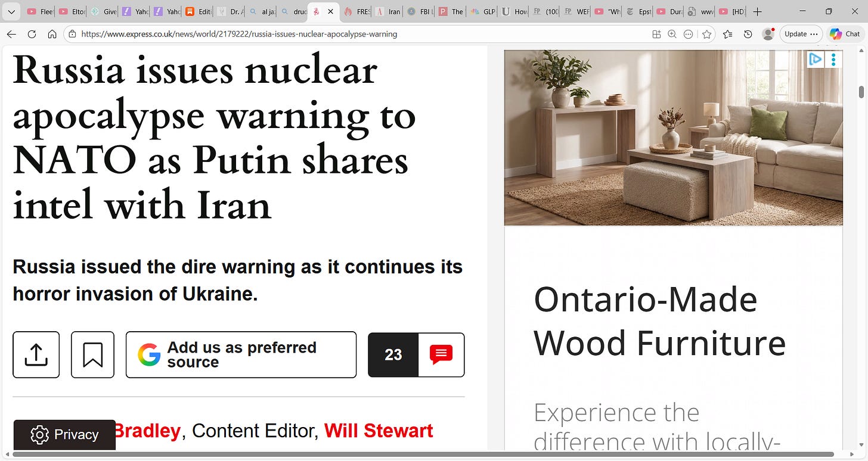Click the Update button
The image size is (868, 461).
click(801, 34)
